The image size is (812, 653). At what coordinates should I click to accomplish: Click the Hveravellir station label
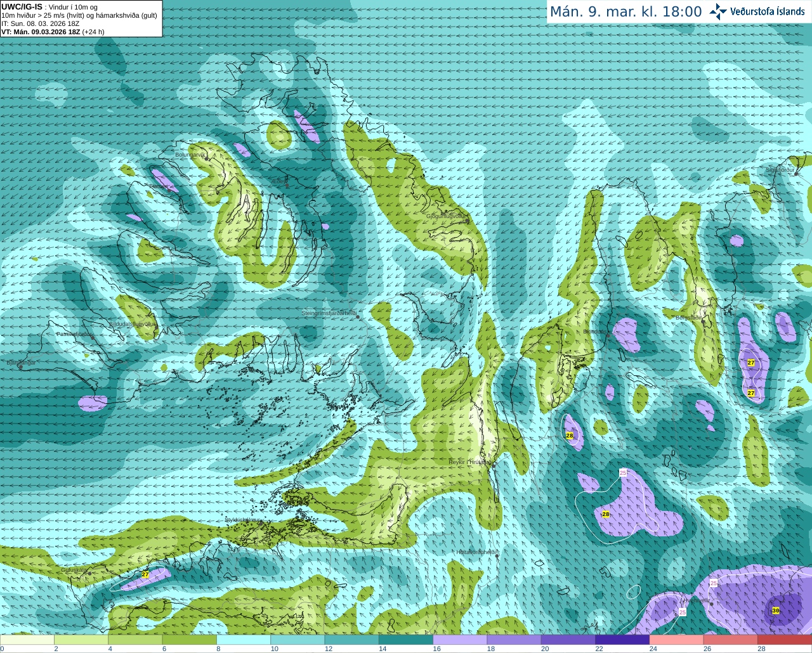(x=697, y=600)
